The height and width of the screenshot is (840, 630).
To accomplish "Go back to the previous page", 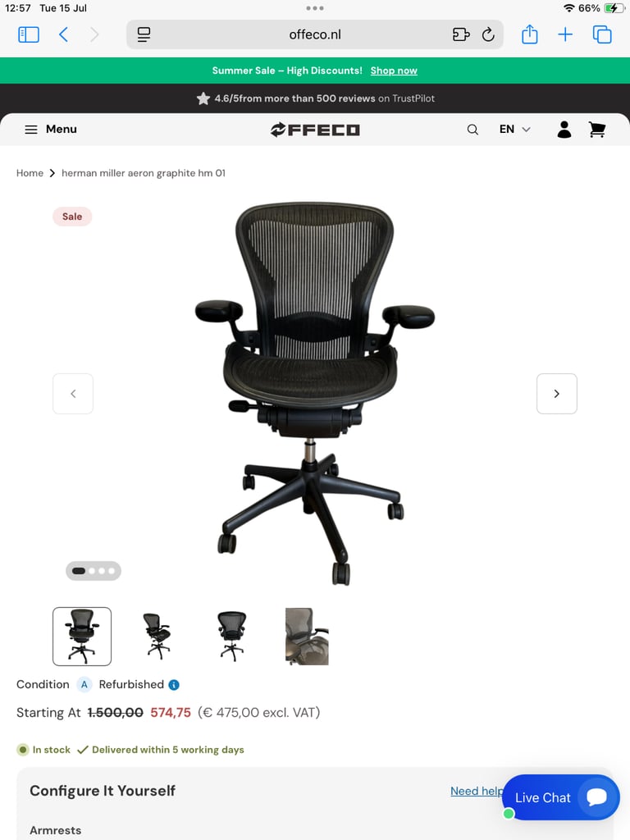I will 63,34.
